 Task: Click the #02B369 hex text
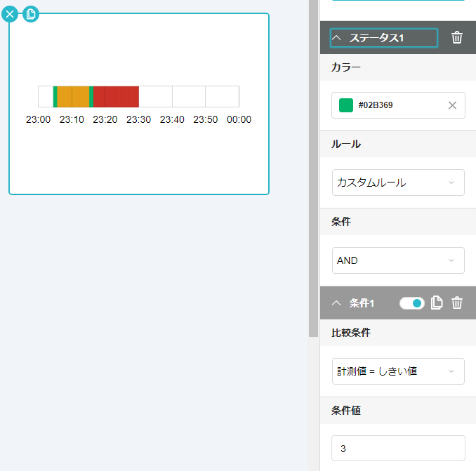click(376, 105)
